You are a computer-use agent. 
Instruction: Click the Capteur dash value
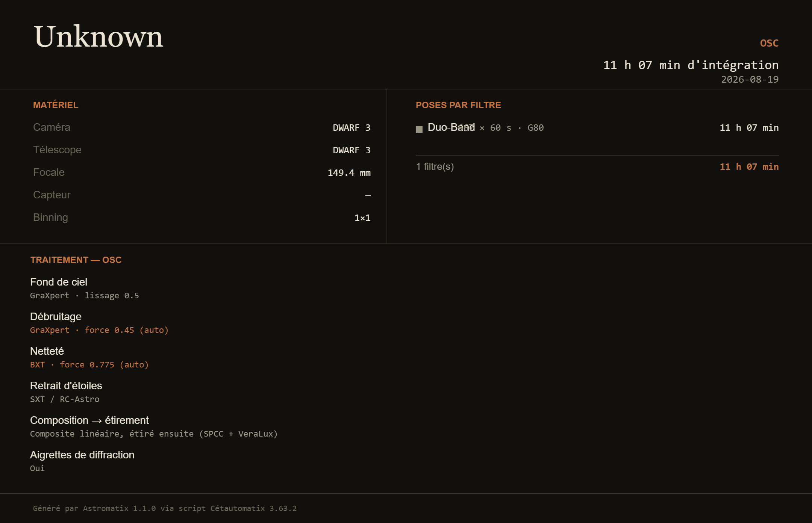tap(368, 195)
